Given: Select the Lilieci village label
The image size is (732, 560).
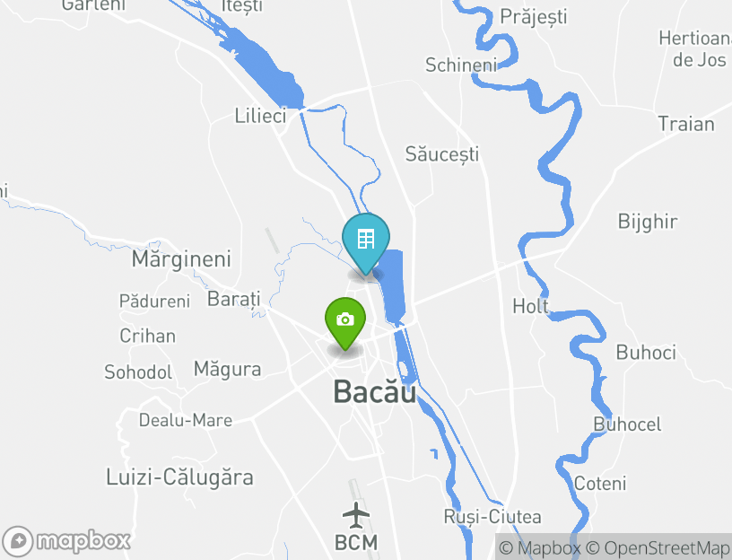Looking at the screenshot, I should point(260,116).
